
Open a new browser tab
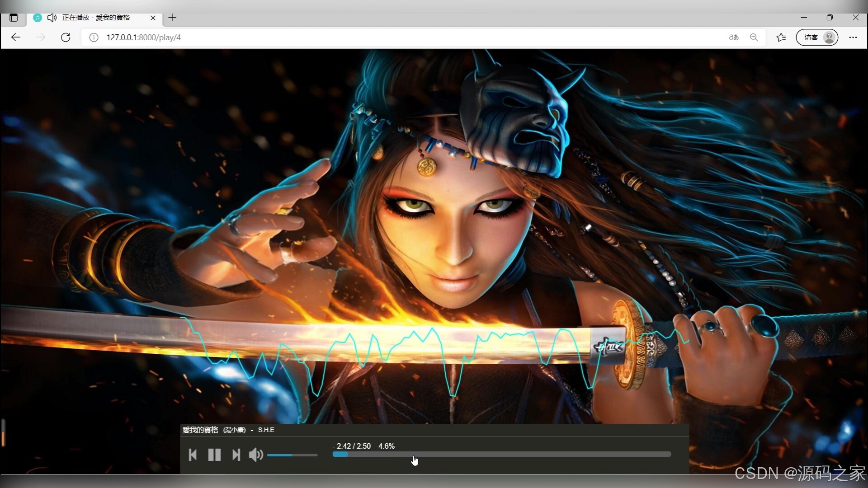(x=172, y=18)
